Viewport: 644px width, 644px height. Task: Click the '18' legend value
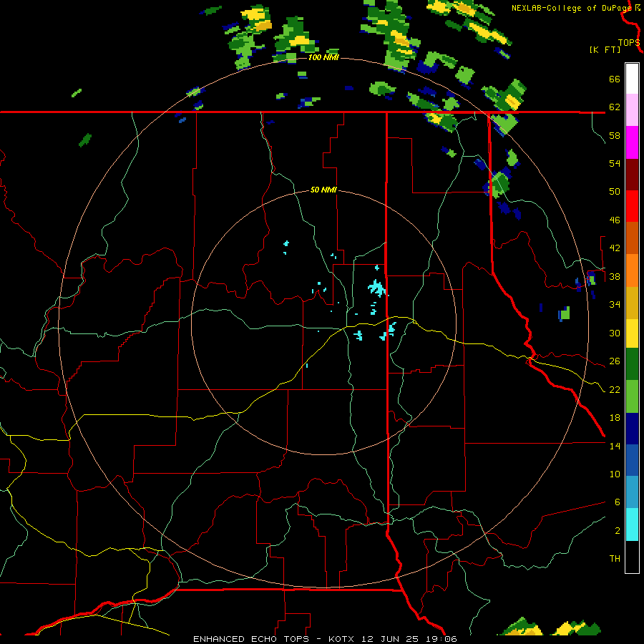pyautogui.click(x=615, y=417)
